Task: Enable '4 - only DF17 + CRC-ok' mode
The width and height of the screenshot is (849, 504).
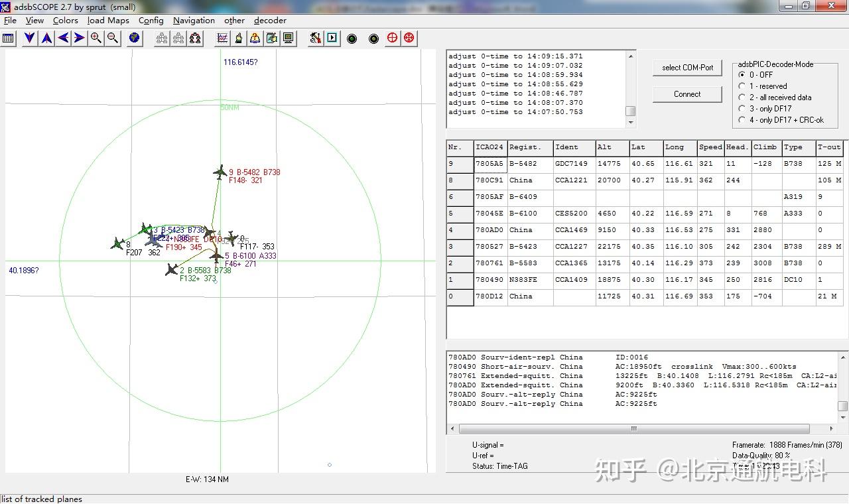Action: pyautogui.click(x=742, y=120)
